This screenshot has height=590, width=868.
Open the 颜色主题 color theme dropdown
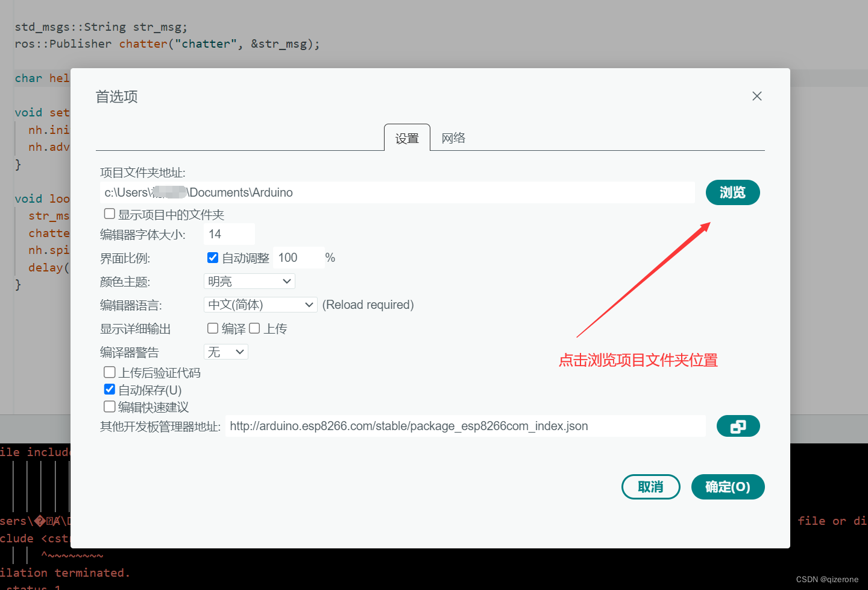[x=249, y=281]
